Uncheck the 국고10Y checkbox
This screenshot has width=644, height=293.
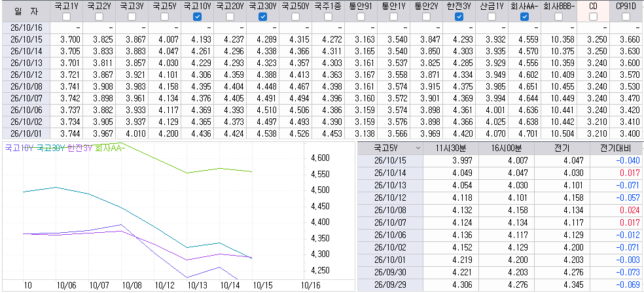[x=197, y=17]
